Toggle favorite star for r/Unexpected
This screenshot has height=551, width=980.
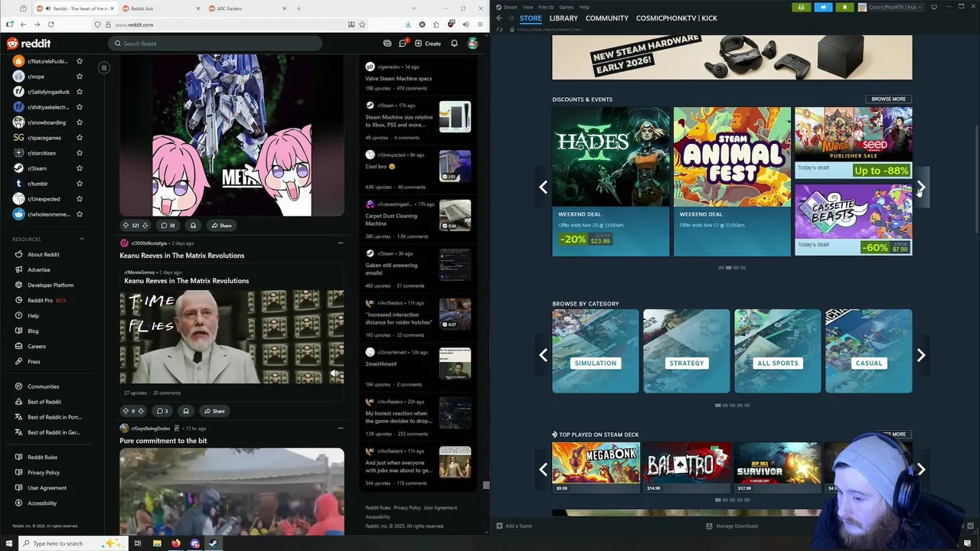pos(80,199)
